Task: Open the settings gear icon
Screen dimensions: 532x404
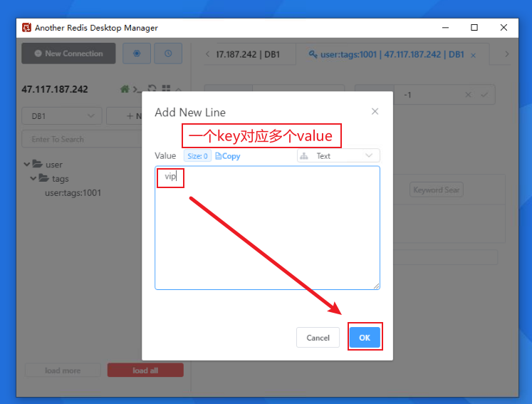Action: [137, 53]
